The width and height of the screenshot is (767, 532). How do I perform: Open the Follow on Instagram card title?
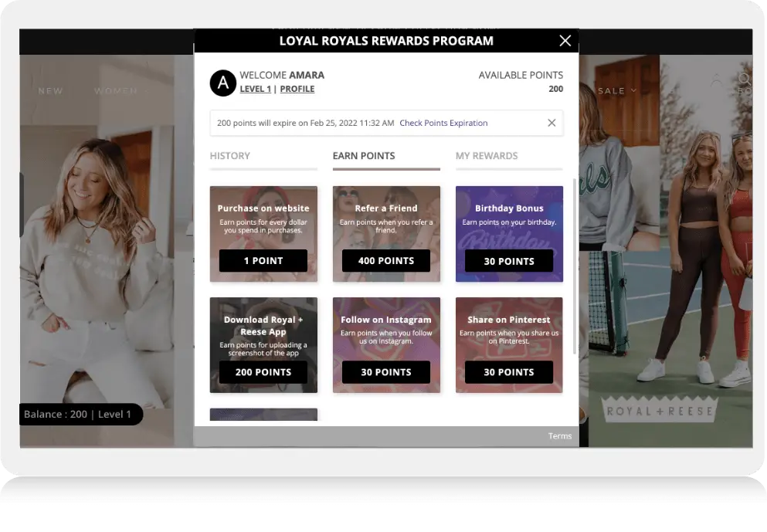(x=386, y=320)
